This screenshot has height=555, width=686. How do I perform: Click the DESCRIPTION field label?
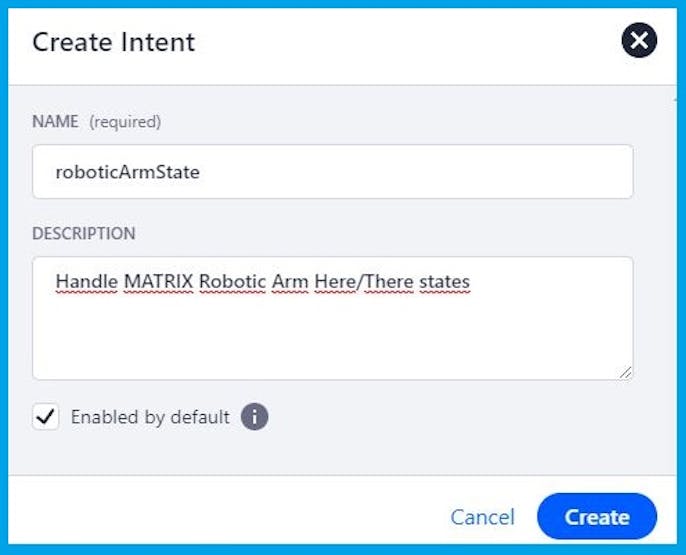pos(84,234)
